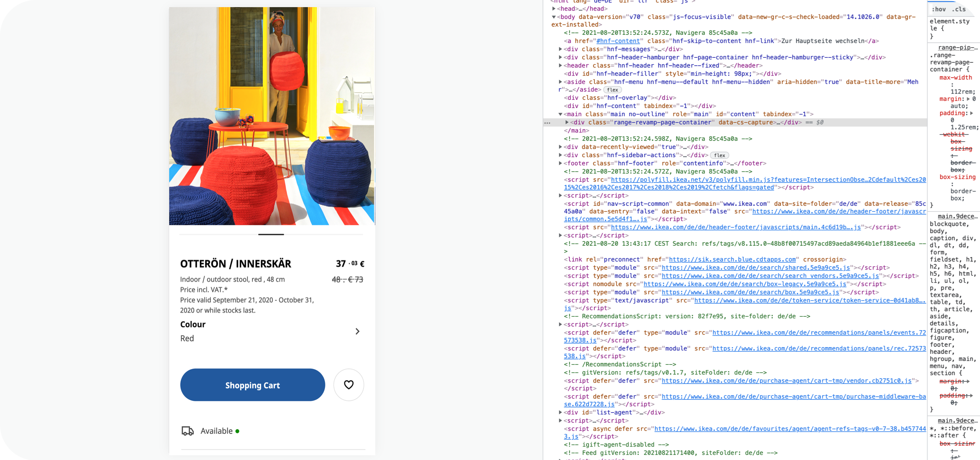Click the flex badge next to the hnf-sidebar-actions div
Screen dimensions: 980x460
tap(720, 155)
